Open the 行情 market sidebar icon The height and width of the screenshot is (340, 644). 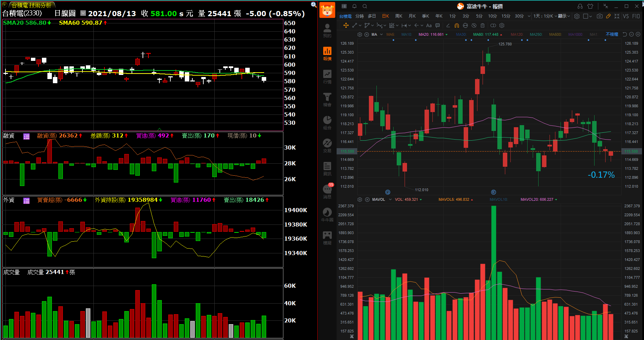pyautogui.click(x=327, y=76)
